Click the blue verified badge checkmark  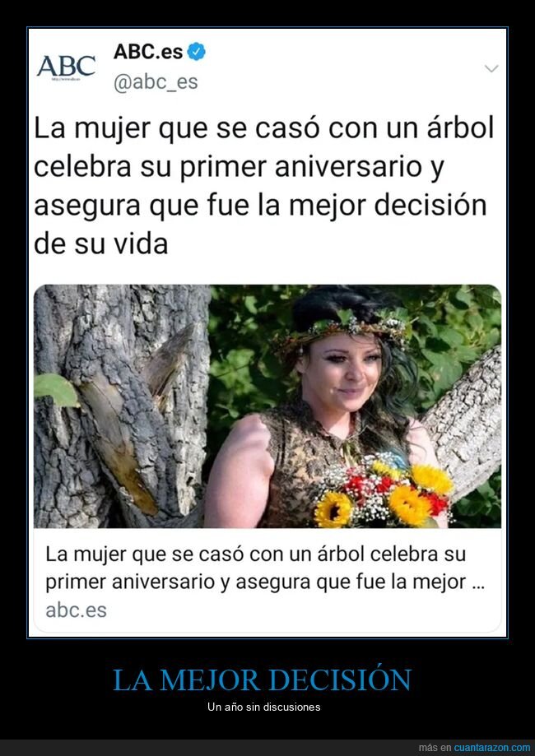click(x=197, y=52)
